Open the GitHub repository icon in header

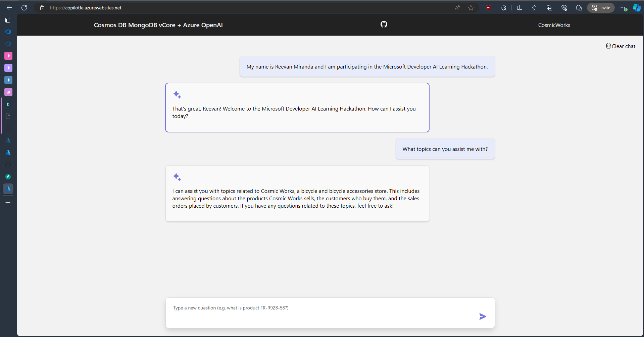click(384, 24)
